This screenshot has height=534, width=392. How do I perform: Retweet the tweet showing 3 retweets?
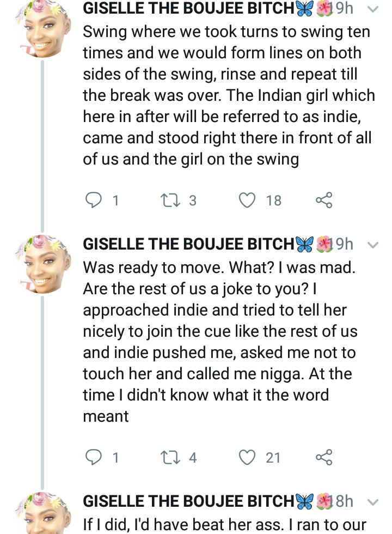(x=168, y=201)
